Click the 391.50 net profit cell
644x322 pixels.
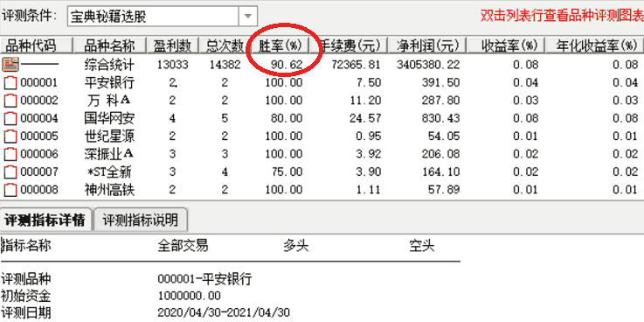click(440, 83)
